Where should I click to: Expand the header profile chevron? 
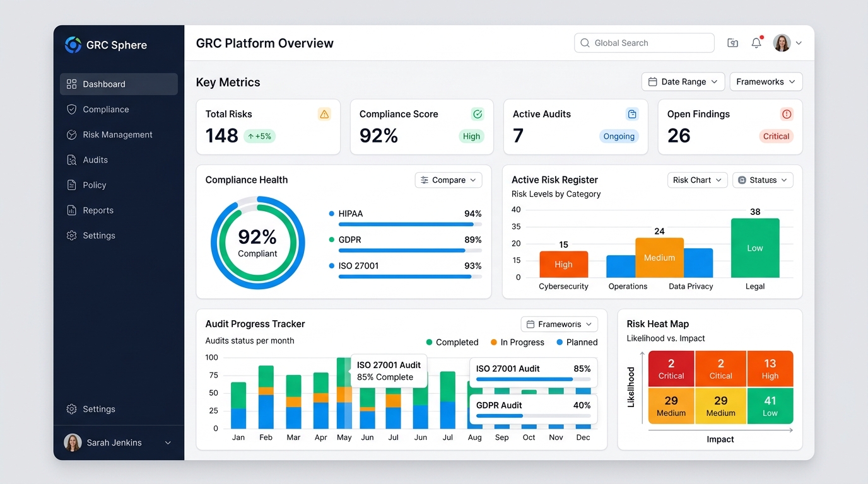click(799, 43)
